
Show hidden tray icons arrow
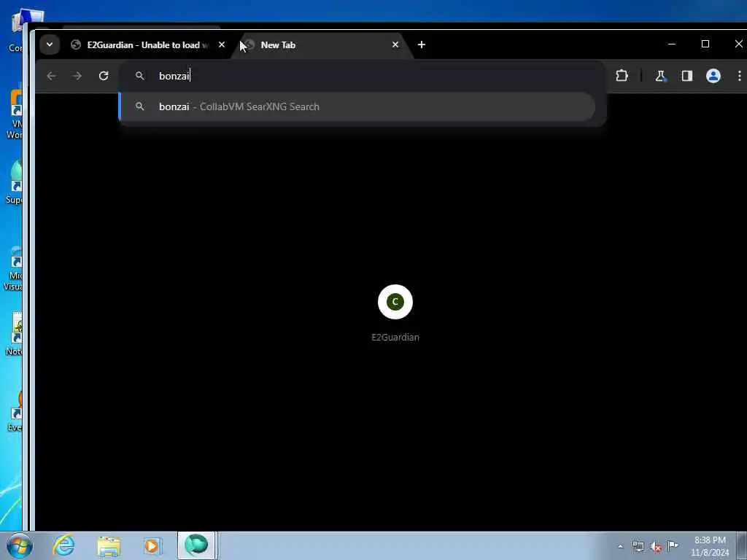tap(620, 546)
